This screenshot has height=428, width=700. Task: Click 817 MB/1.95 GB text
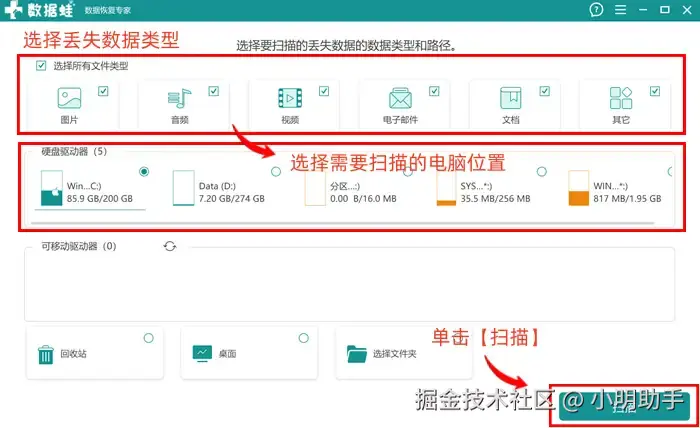[x=627, y=199]
